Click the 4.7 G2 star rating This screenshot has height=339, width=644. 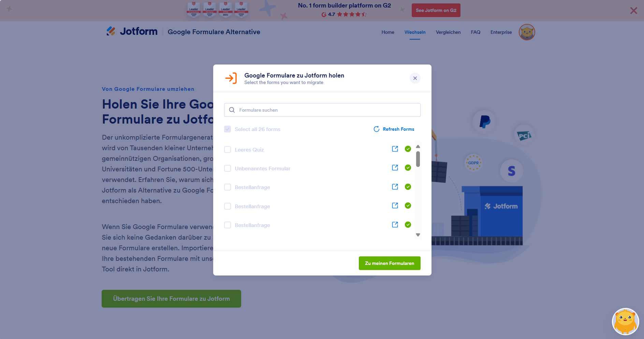click(x=344, y=14)
